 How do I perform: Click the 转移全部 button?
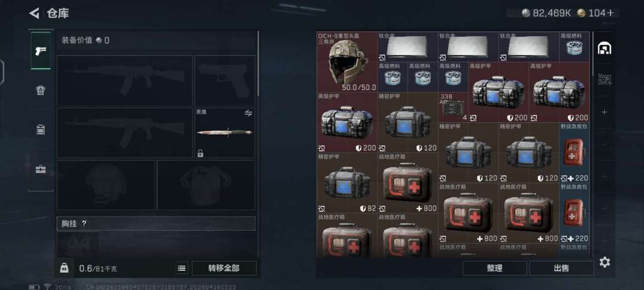224,269
